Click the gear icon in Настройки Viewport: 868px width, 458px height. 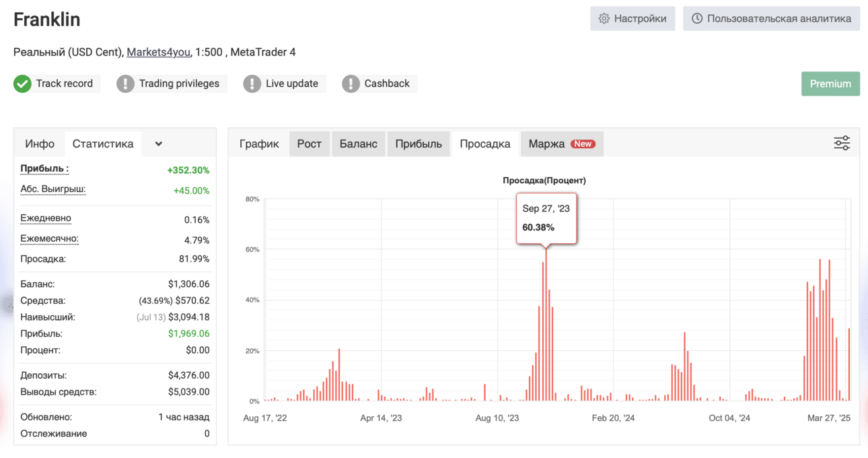click(604, 19)
